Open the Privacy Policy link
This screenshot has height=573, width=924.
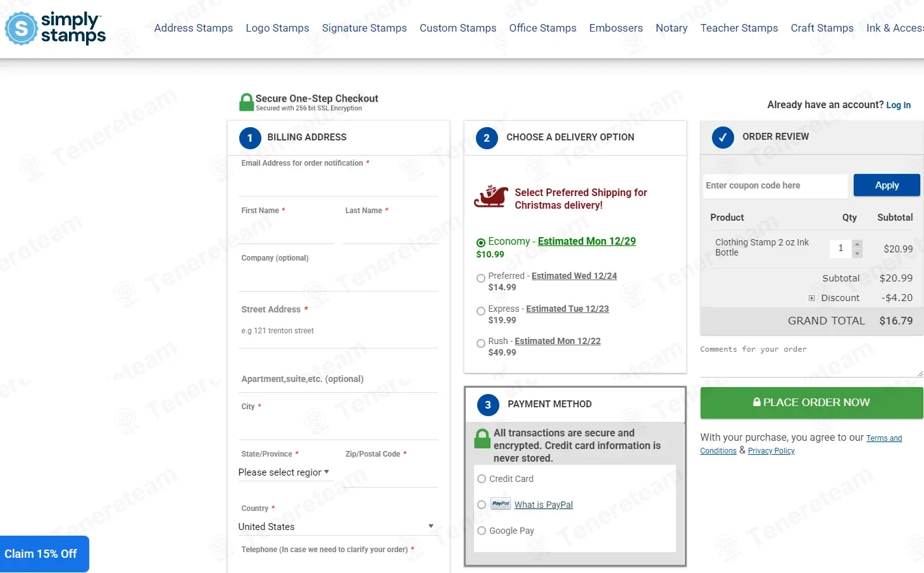click(x=771, y=451)
